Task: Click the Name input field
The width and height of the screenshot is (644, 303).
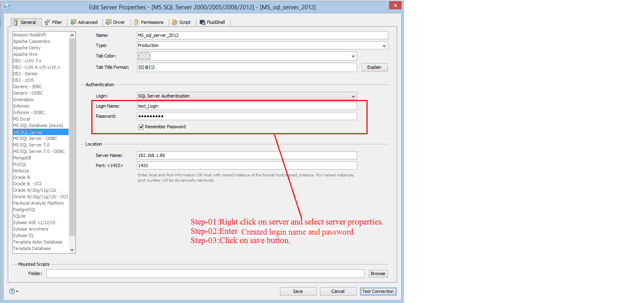Action: click(x=263, y=35)
